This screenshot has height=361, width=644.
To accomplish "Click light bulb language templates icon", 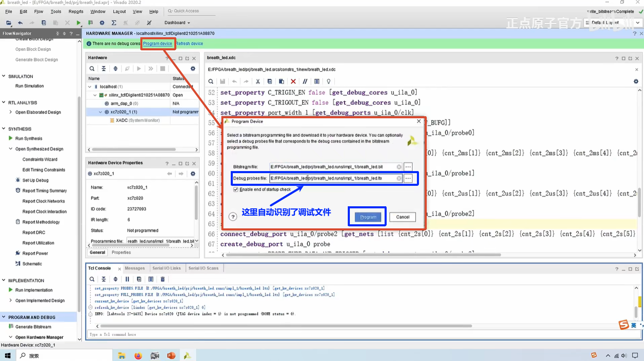I will (329, 81).
